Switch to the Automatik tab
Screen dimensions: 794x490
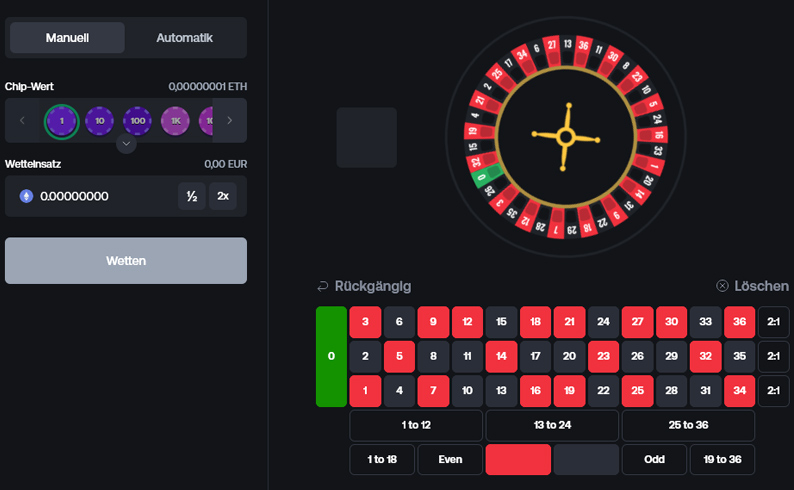(x=185, y=38)
